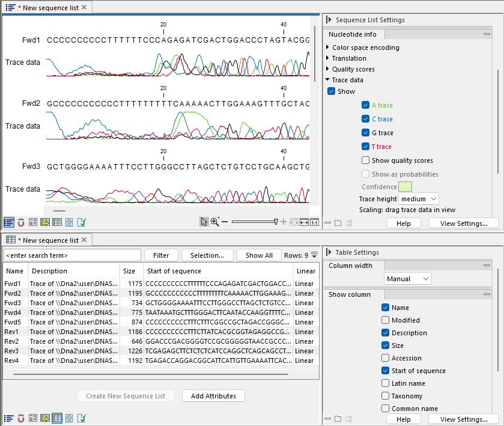Enable Show quality scores checkbox

365,160
